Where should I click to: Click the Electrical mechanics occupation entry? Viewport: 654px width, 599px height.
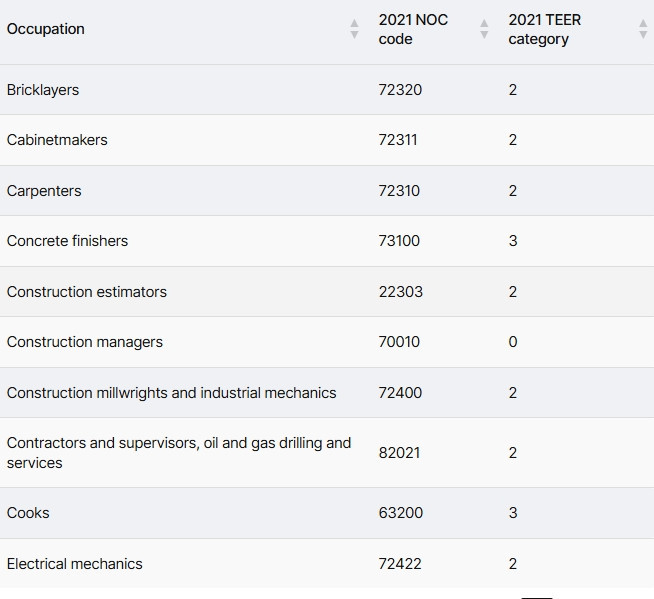click(x=75, y=564)
